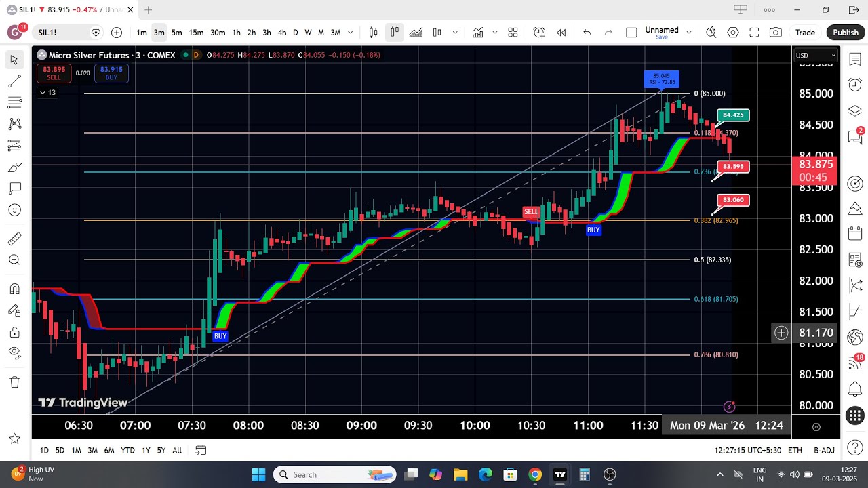Switch to the 30m timeframe
The image size is (868, 488).
pyautogui.click(x=218, y=33)
